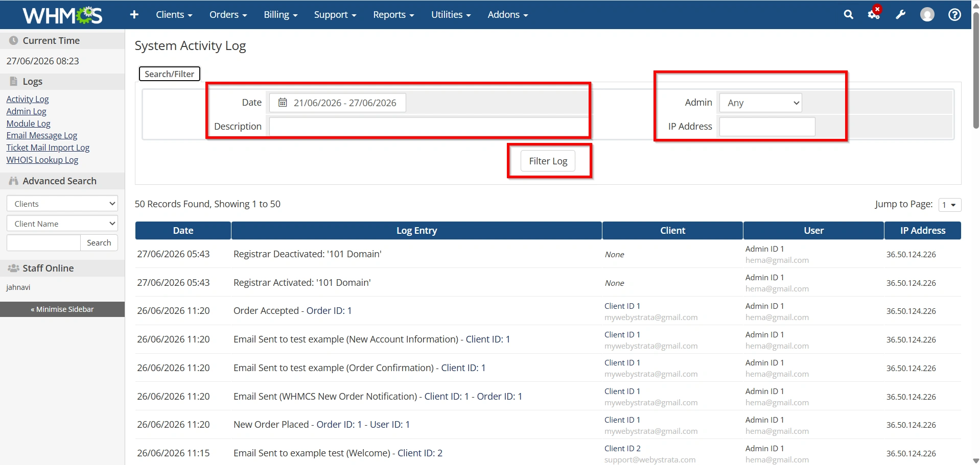Open the Client Name field dropdown
Image resolution: width=980 pixels, height=465 pixels.
point(62,224)
